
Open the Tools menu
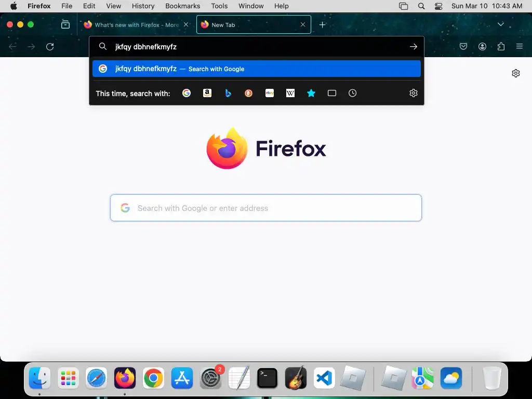pos(220,6)
